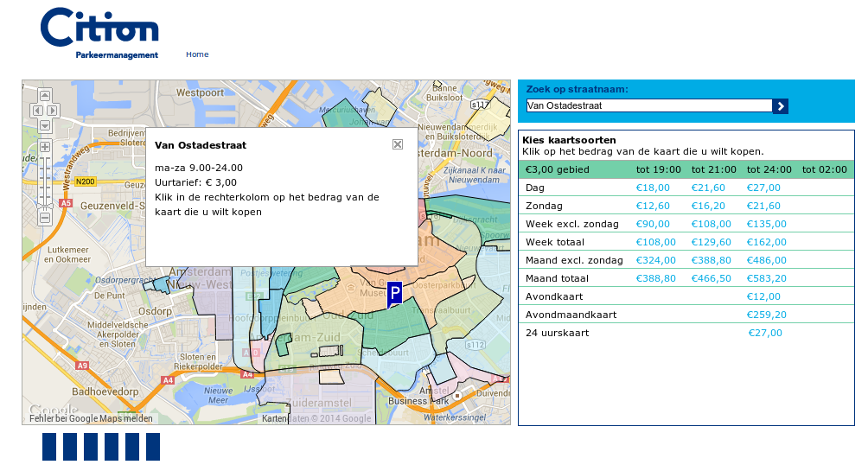
Task: Select Dag card price €18,00
Action: pos(653,188)
